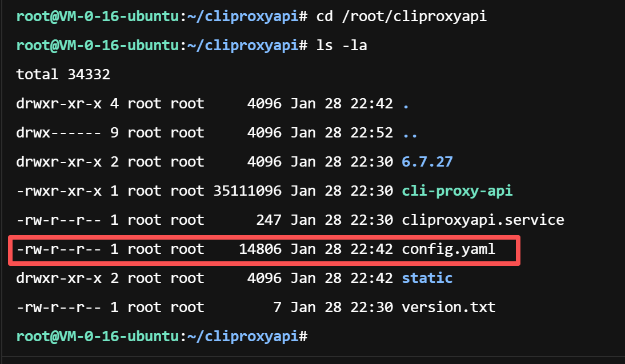Click the config.yaml file name
Screen dimensions: 625x364
448,249
